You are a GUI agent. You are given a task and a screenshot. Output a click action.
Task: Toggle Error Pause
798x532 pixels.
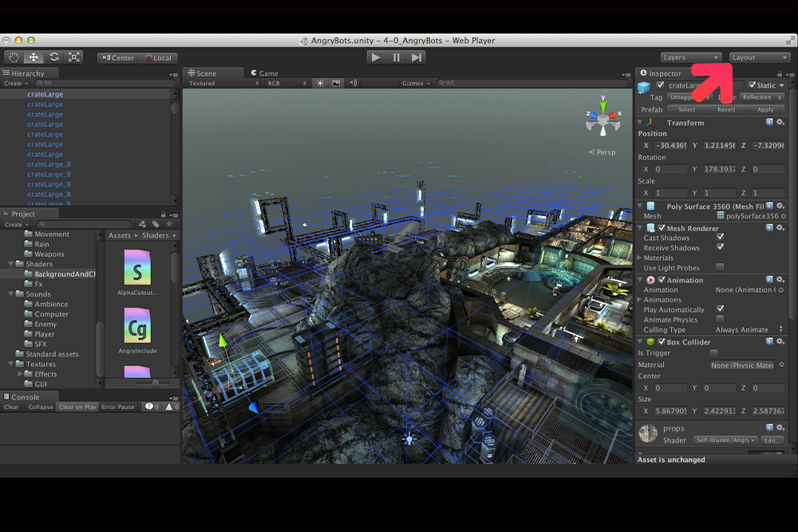[117, 407]
